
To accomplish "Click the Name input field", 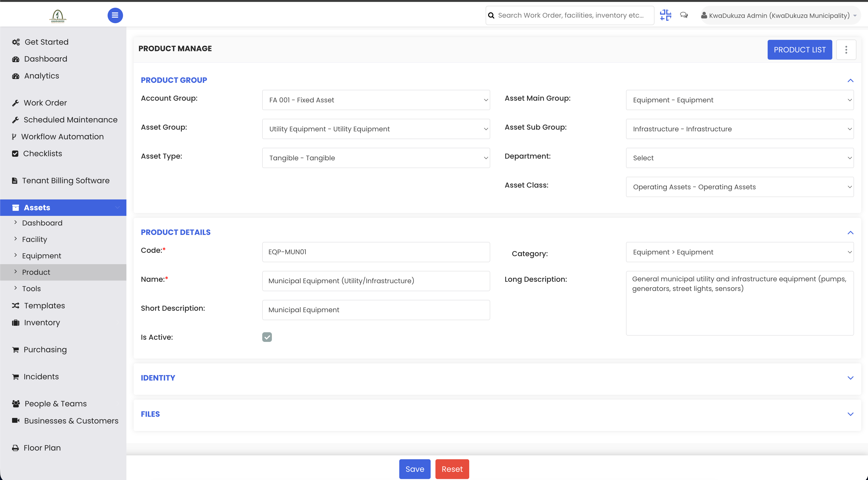I will [376, 281].
